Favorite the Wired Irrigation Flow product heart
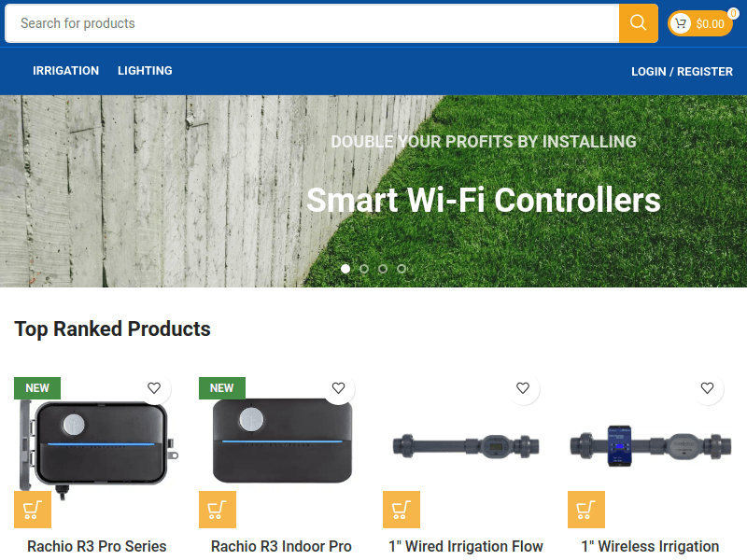 (x=523, y=388)
